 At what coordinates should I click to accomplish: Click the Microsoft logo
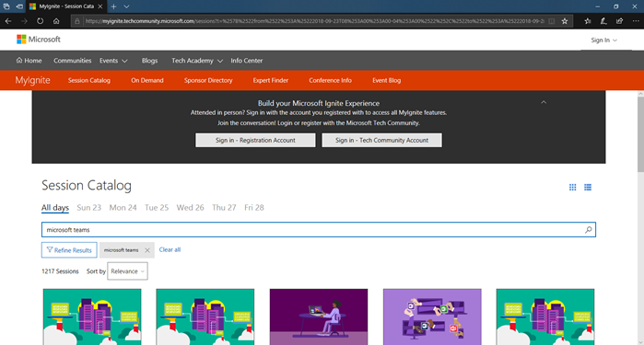click(39, 40)
